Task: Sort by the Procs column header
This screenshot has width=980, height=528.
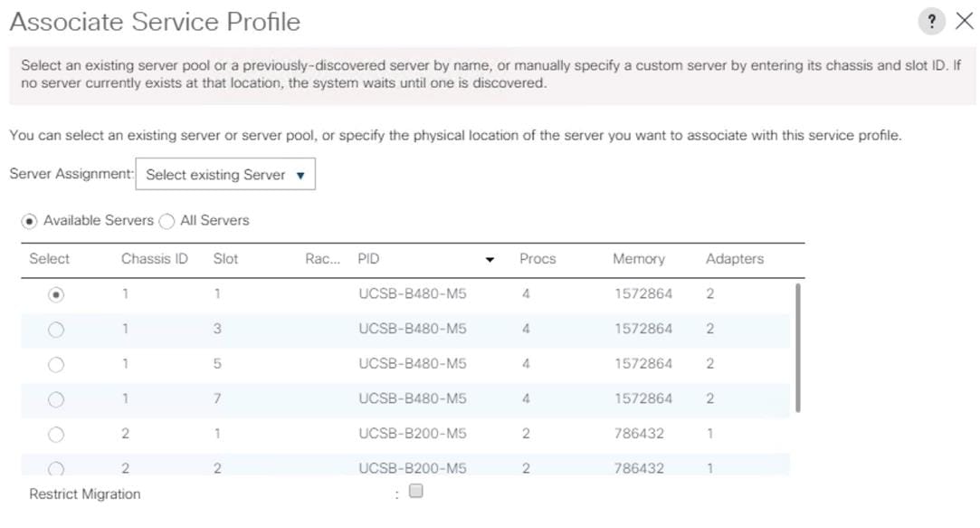Action: click(x=538, y=259)
